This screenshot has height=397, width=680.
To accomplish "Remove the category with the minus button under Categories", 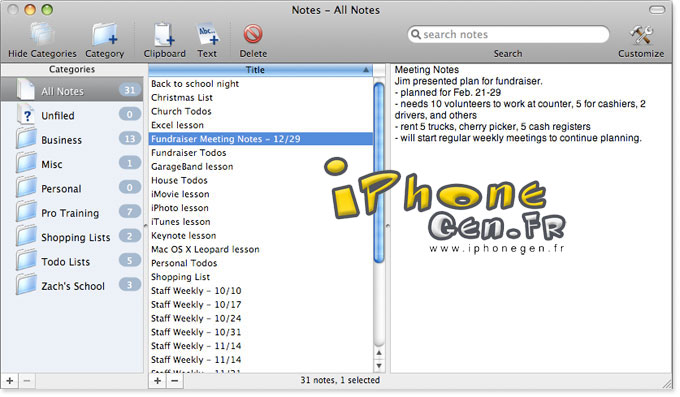I will [27, 381].
